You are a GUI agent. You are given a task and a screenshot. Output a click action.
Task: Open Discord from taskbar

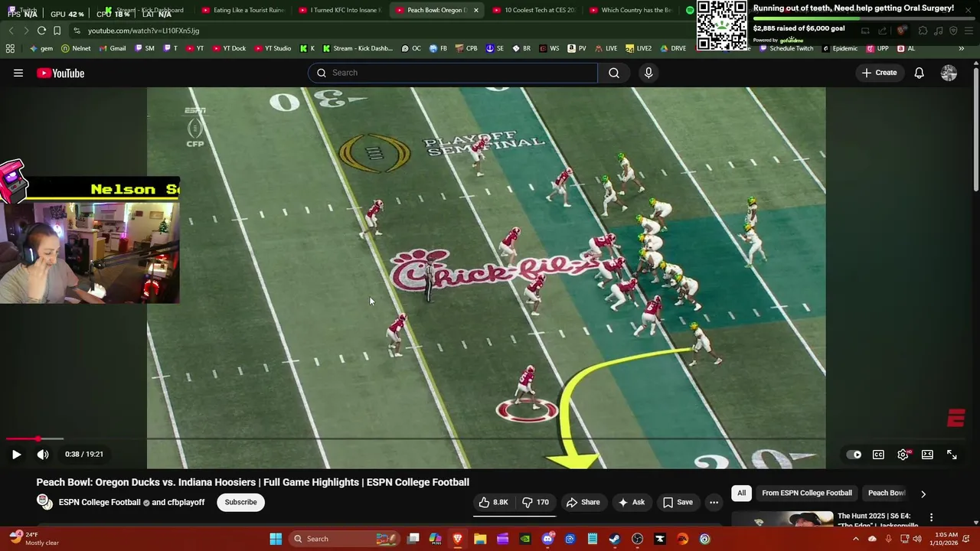tap(547, 539)
